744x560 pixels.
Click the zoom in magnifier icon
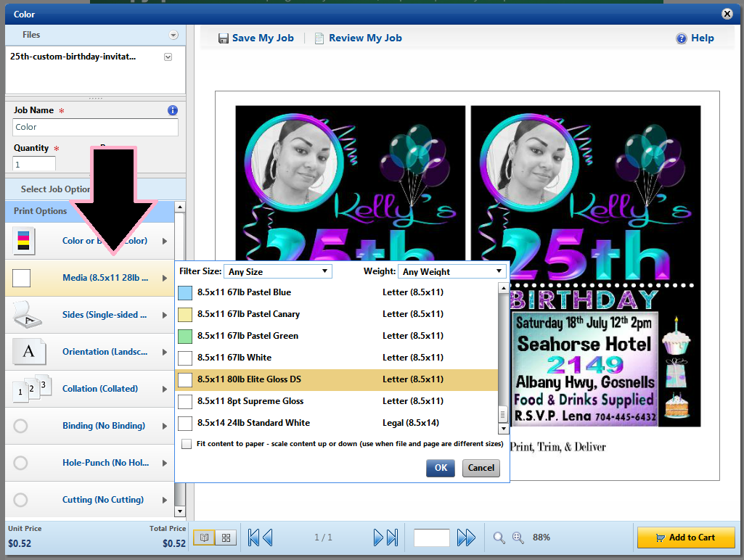click(518, 538)
